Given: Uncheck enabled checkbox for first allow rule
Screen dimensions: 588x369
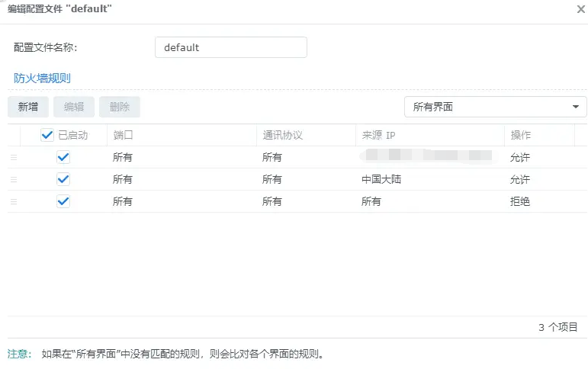Looking at the screenshot, I should [63, 157].
